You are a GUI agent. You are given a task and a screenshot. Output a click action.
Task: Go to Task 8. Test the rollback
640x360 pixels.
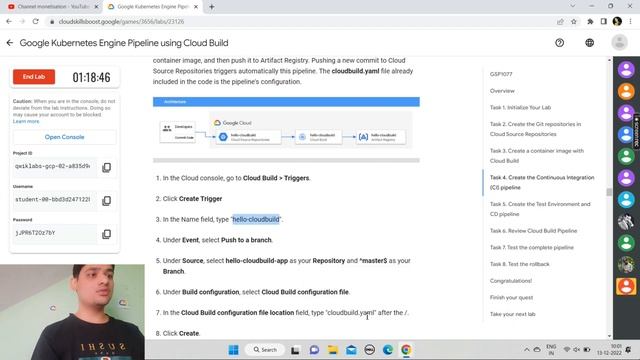pyautogui.click(x=520, y=264)
